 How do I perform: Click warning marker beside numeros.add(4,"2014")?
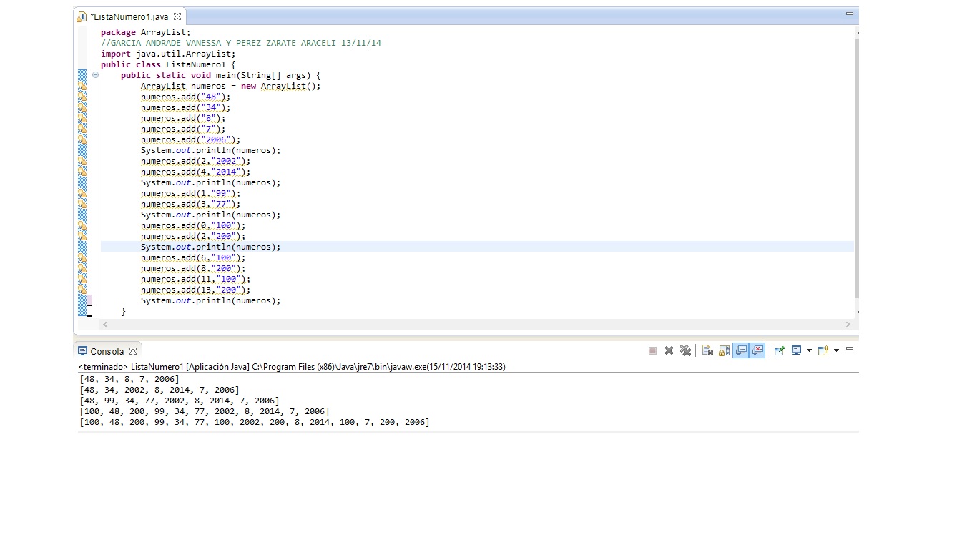click(x=82, y=172)
